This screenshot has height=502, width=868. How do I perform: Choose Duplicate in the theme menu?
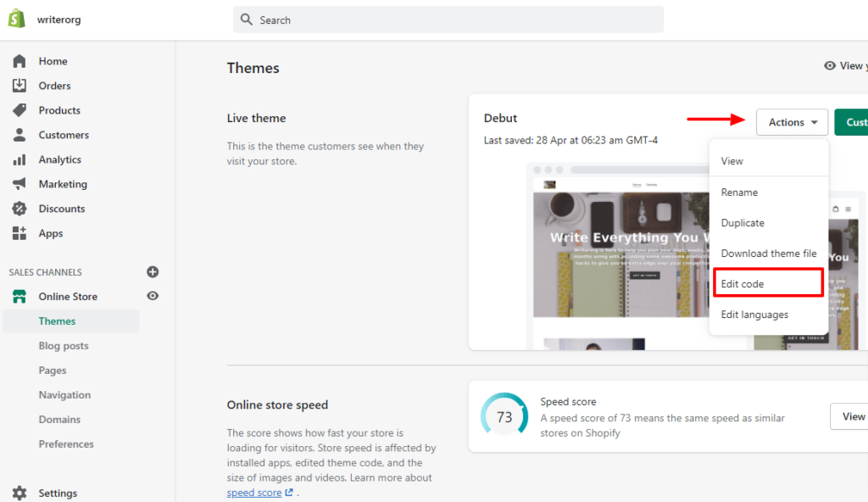pyautogui.click(x=743, y=223)
